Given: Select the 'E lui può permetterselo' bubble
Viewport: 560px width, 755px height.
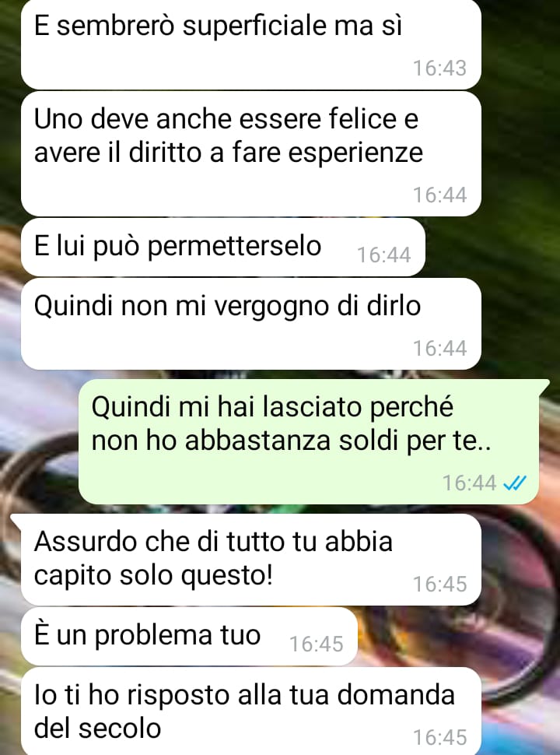Looking at the screenshot, I should 223,247.
